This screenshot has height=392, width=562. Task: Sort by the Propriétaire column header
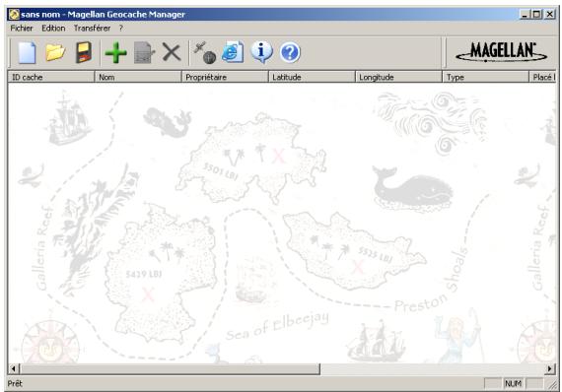click(225, 77)
